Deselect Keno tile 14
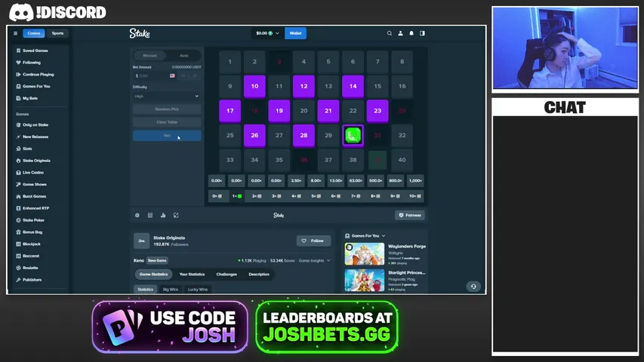 click(353, 86)
